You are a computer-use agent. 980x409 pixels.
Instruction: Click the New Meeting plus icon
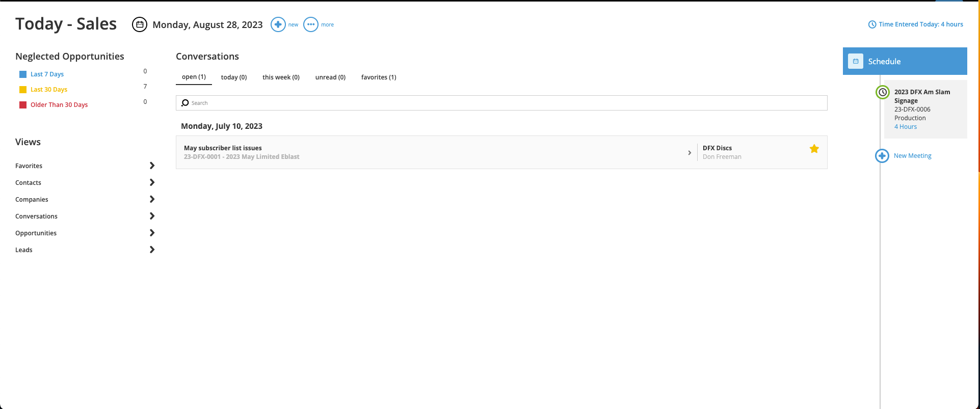point(882,156)
